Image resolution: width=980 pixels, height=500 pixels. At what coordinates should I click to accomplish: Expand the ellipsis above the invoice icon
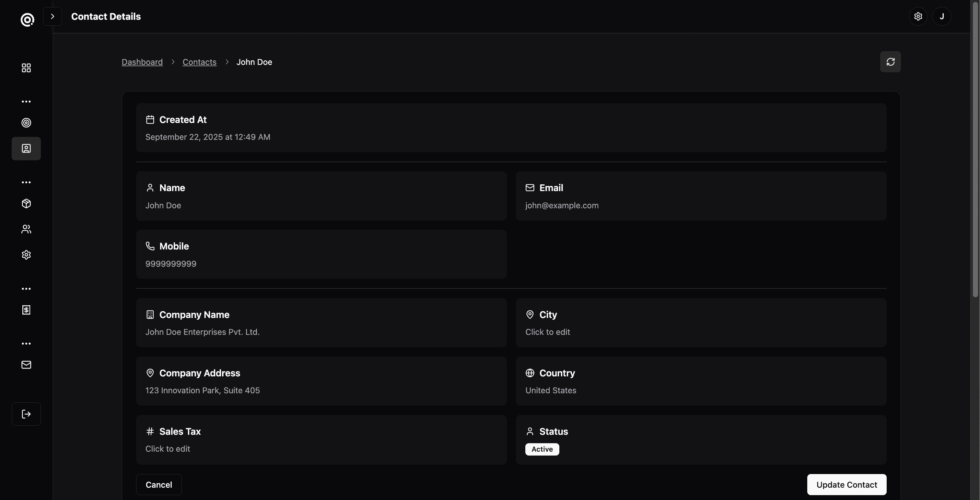[26, 289]
